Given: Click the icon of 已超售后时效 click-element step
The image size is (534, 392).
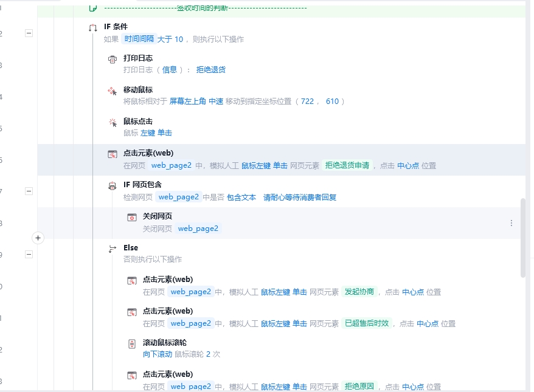Looking at the screenshot, I should click(x=131, y=312).
